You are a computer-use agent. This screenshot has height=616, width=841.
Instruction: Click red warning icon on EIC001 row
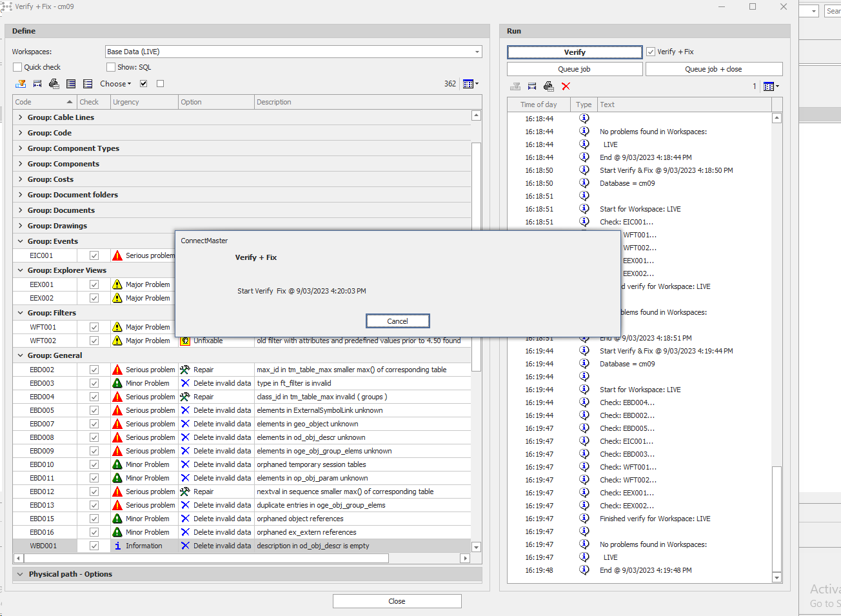coord(117,255)
